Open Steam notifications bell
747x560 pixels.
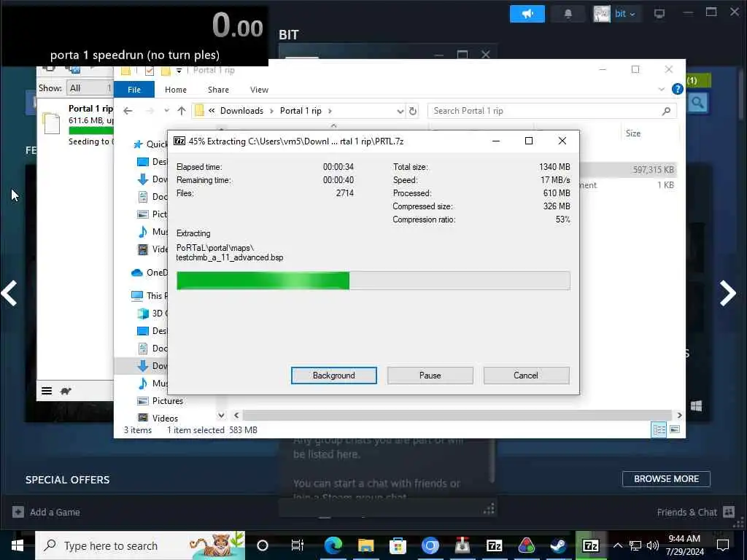click(x=568, y=14)
